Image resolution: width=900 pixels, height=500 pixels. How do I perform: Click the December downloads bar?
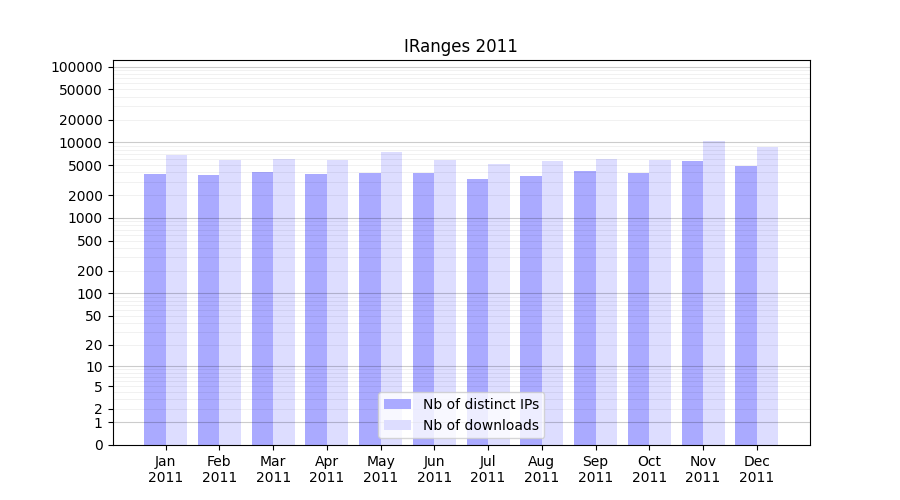pos(767,296)
